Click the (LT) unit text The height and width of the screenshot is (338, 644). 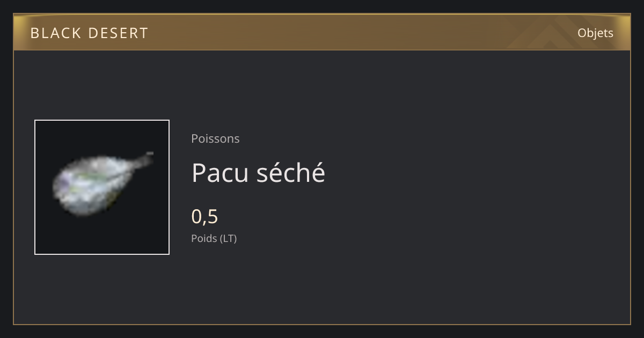[x=228, y=238]
